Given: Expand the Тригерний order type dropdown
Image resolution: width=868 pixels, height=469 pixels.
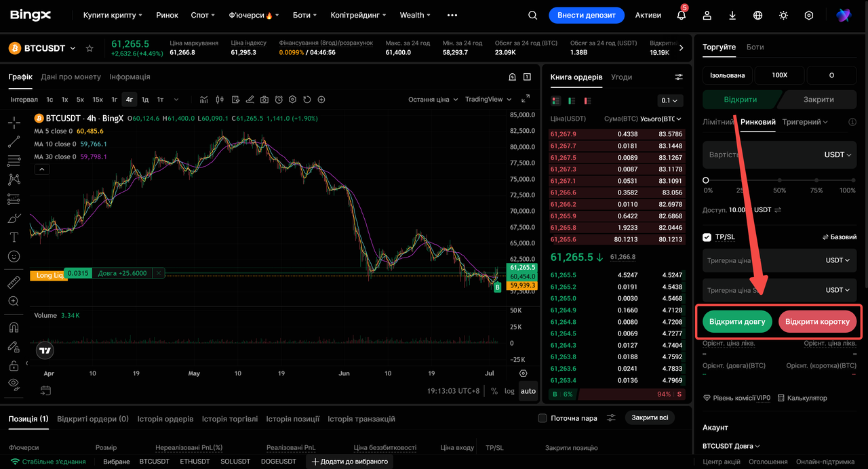Looking at the screenshot, I should click(x=805, y=122).
